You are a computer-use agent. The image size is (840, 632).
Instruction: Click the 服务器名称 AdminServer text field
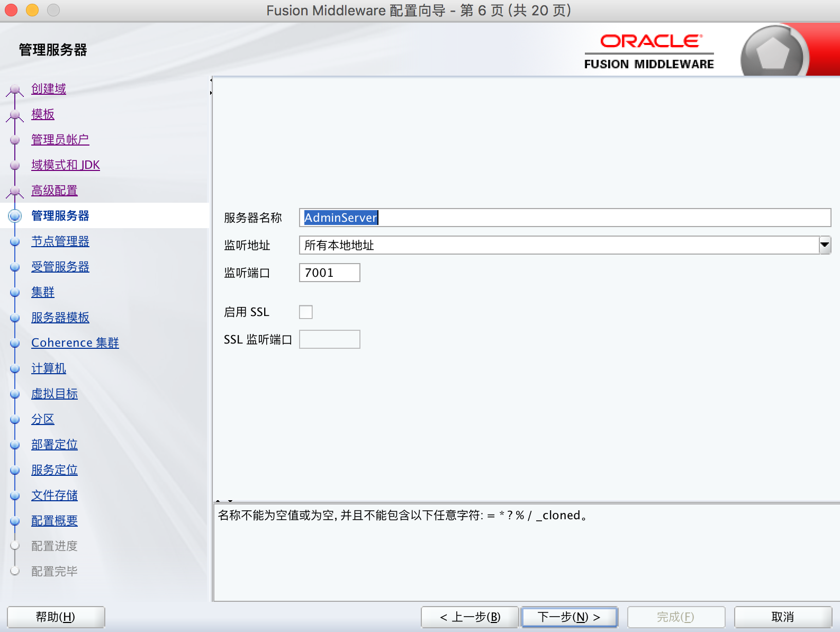(565, 218)
